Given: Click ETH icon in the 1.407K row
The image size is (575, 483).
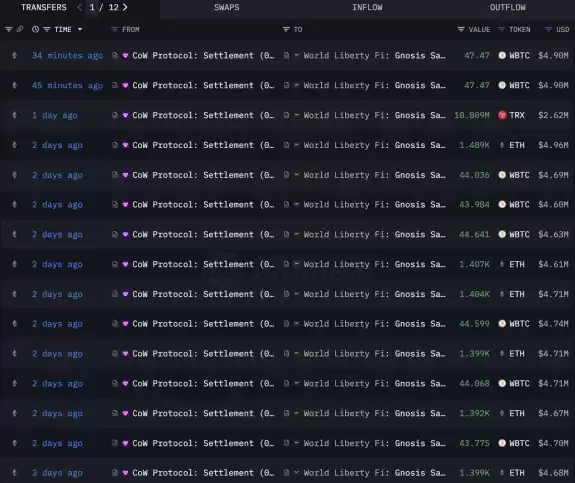Looking at the screenshot, I should [502, 264].
